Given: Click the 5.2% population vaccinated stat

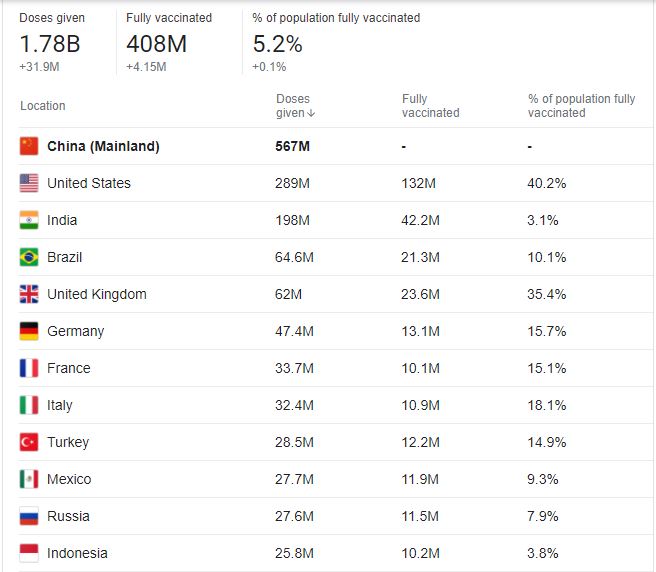Looking at the screenshot, I should tap(277, 44).
